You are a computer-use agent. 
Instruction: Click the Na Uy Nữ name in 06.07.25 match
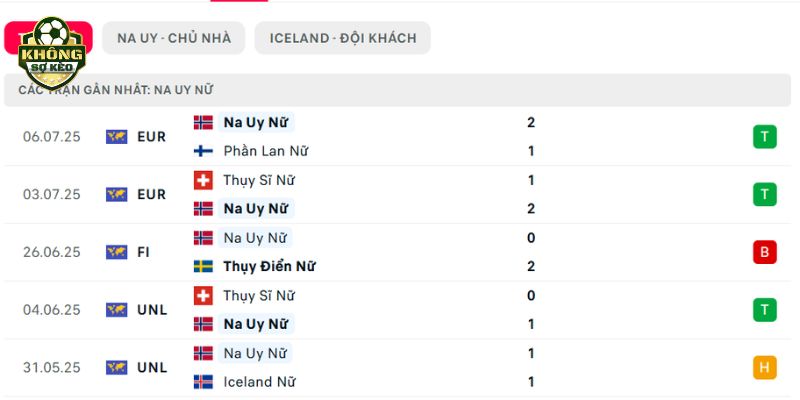[x=256, y=122]
